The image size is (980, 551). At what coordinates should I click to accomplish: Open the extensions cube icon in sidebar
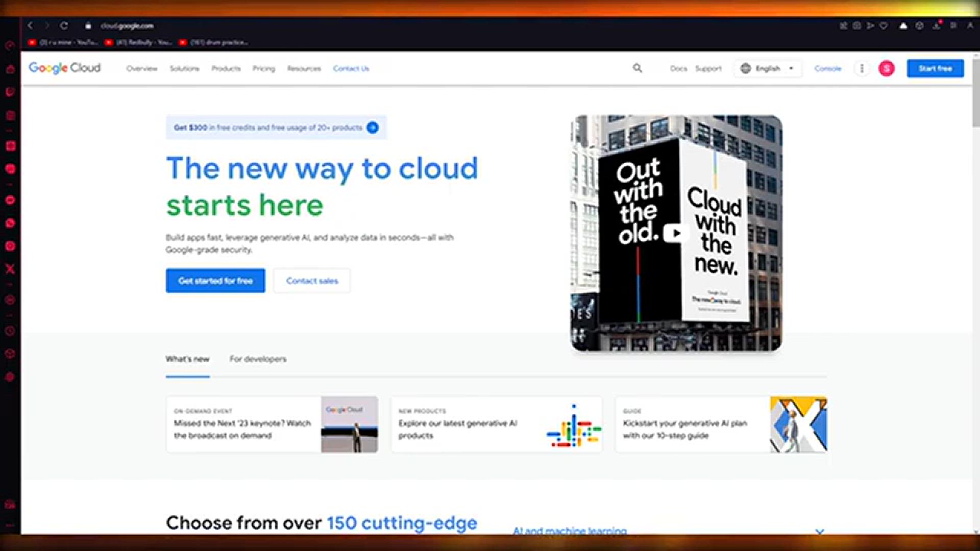[x=10, y=354]
